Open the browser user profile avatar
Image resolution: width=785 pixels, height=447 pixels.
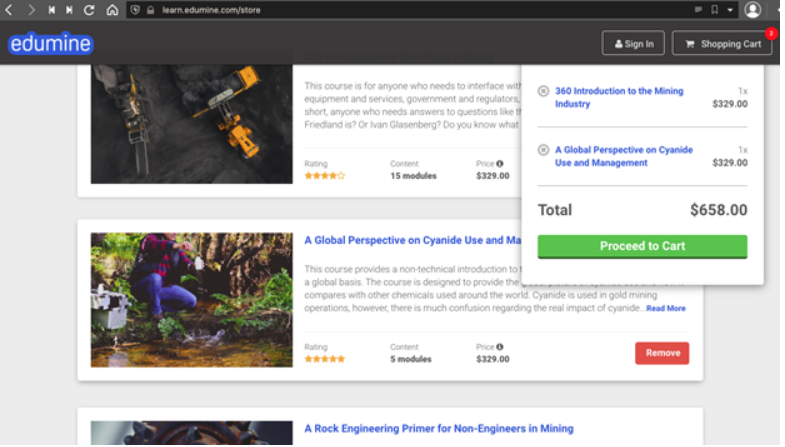tap(752, 10)
